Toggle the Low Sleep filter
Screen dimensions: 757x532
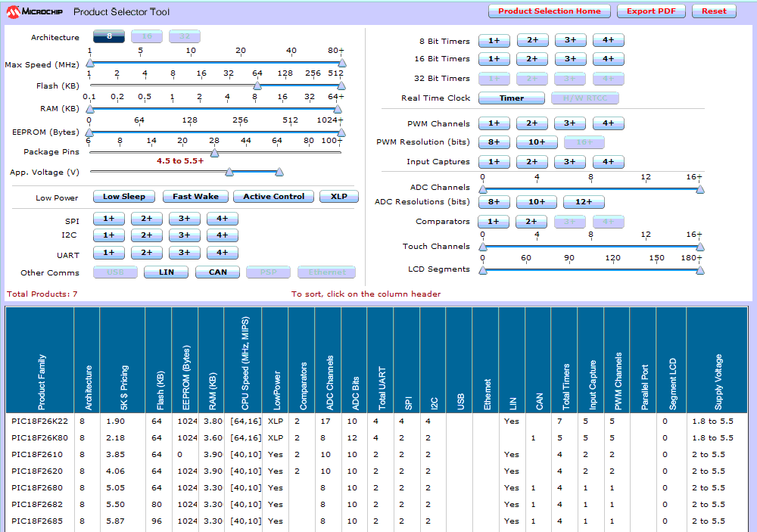point(123,197)
